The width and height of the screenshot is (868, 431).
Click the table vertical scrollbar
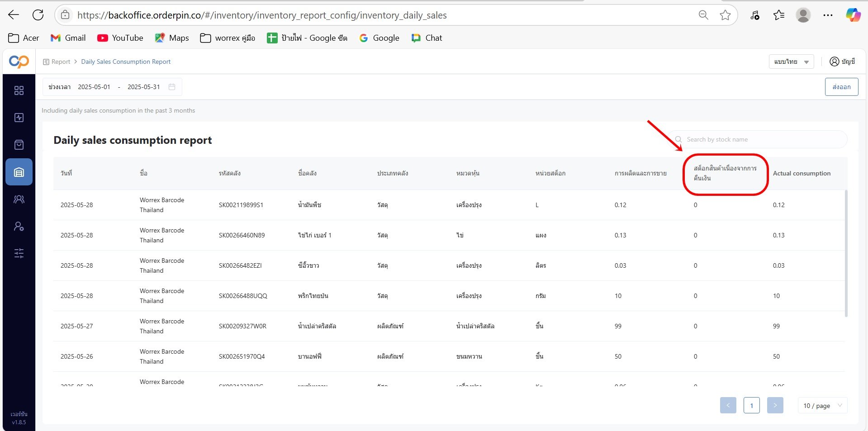[846, 253]
